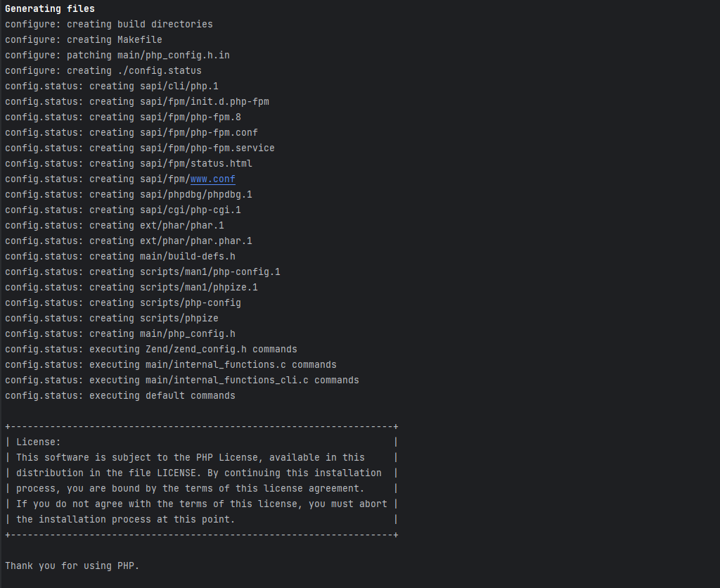Image resolution: width=720 pixels, height=588 pixels.
Task: Open the www.conf hyperlink
Action: coord(212,179)
